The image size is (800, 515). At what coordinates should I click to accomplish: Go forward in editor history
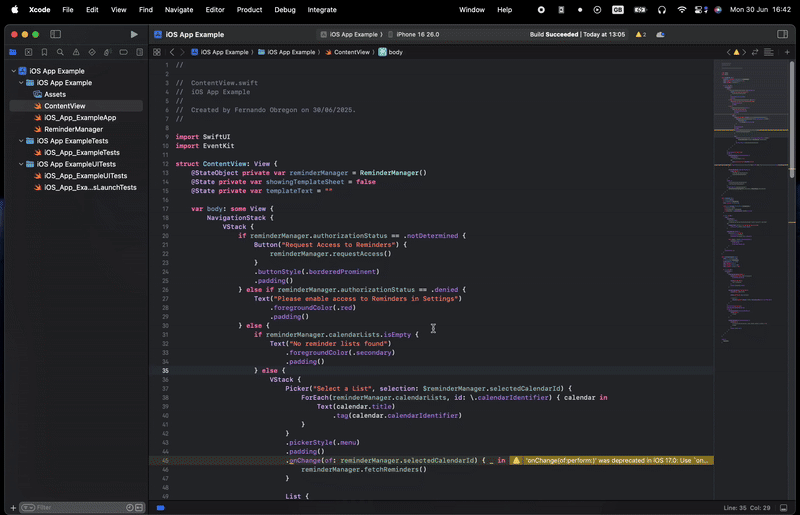182,52
